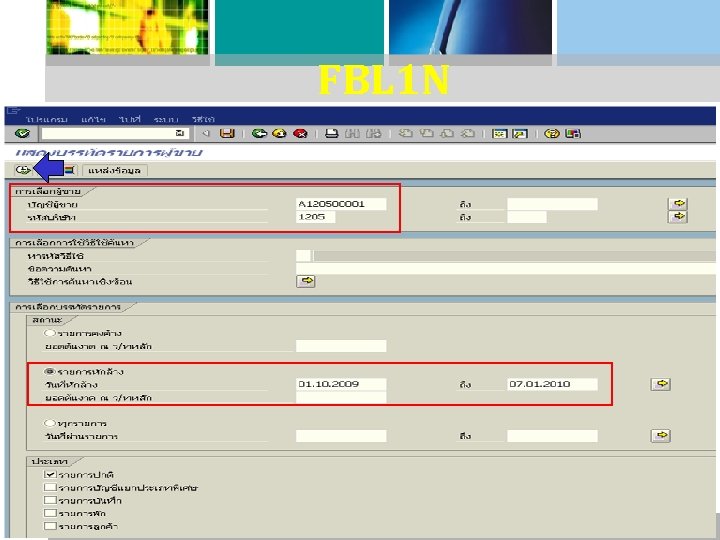Viewport: 720px width, 540px height.
Task: Click the search string input field
Action: click(506, 269)
